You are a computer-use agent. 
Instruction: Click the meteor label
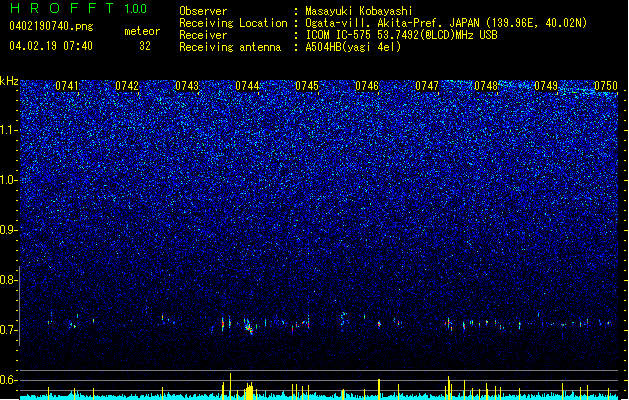pos(142,31)
